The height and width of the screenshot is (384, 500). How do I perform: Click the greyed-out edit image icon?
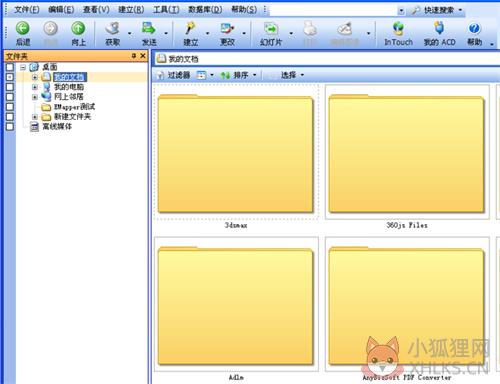click(x=345, y=29)
